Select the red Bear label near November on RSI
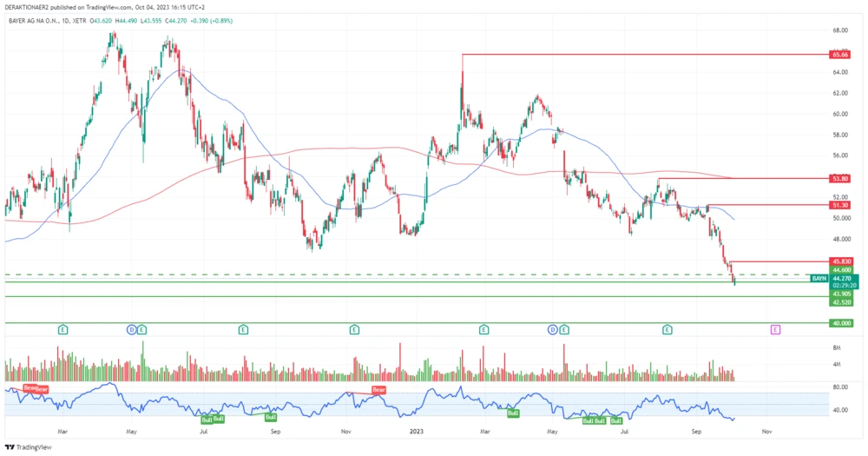The height and width of the screenshot is (456, 868). point(378,390)
